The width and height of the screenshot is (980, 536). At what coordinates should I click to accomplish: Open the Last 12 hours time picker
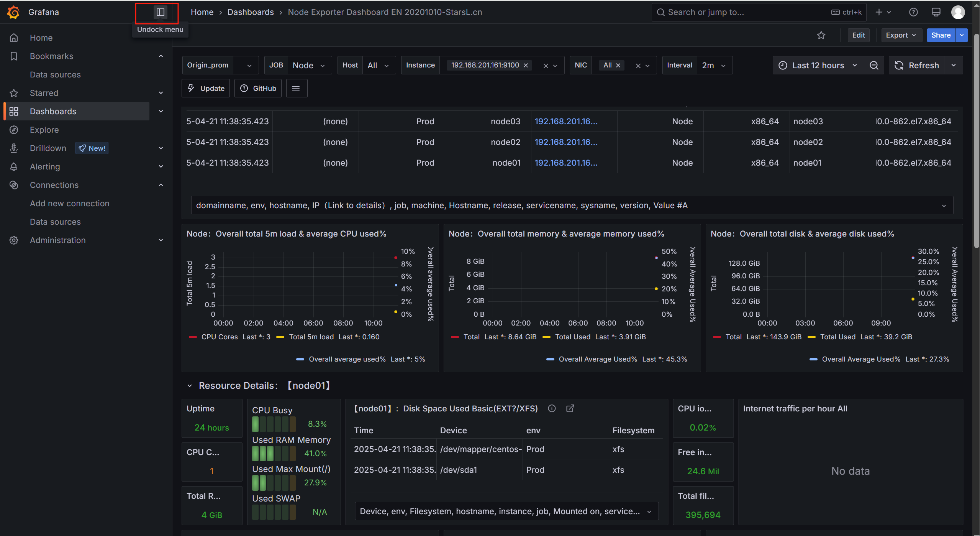(818, 65)
